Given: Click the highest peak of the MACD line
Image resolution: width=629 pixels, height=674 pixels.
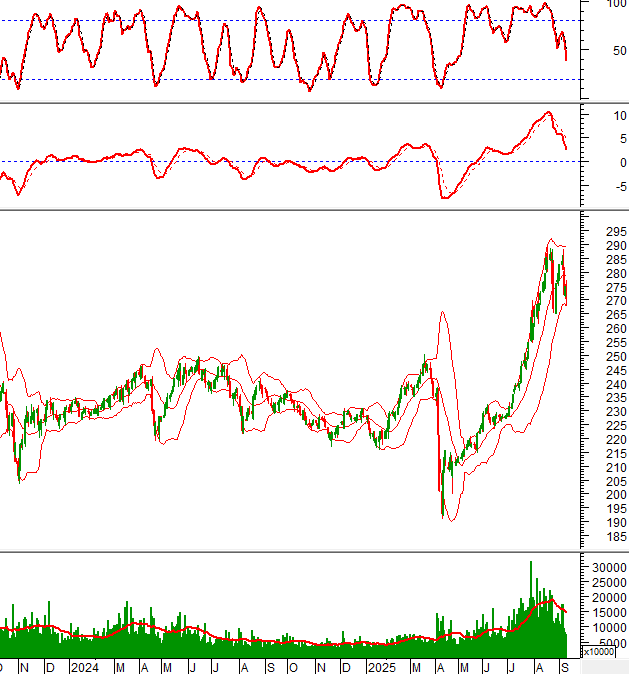Looking at the screenshot, I should (x=547, y=113).
